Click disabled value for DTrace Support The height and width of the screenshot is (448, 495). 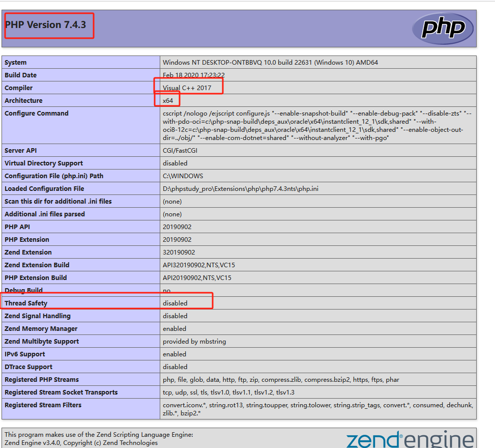click(x=175, y=367)
